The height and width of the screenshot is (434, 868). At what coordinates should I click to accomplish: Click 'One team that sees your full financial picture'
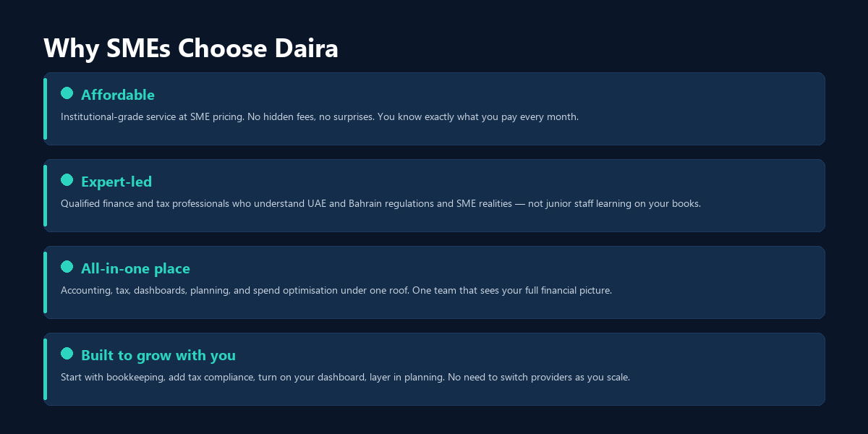512,291
